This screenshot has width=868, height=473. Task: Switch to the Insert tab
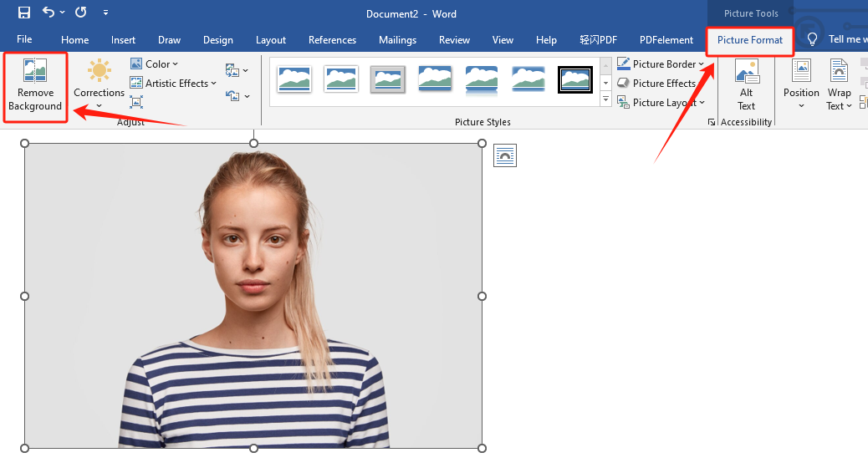[123, 40]
